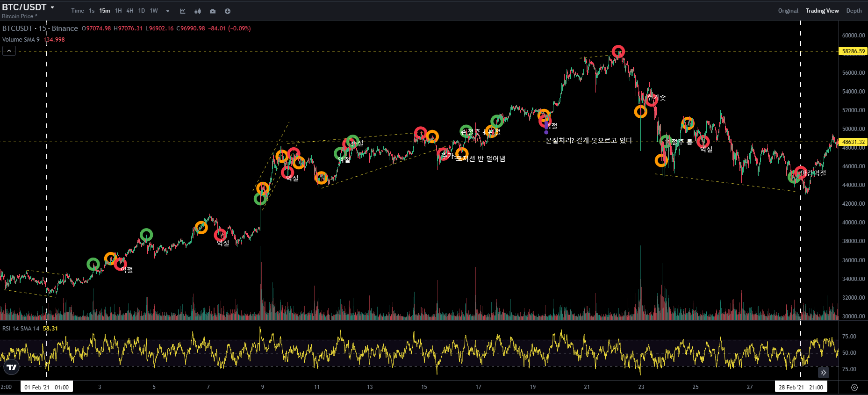
Task: Open the candlestick chart style icon
Action: coord(198,11)
